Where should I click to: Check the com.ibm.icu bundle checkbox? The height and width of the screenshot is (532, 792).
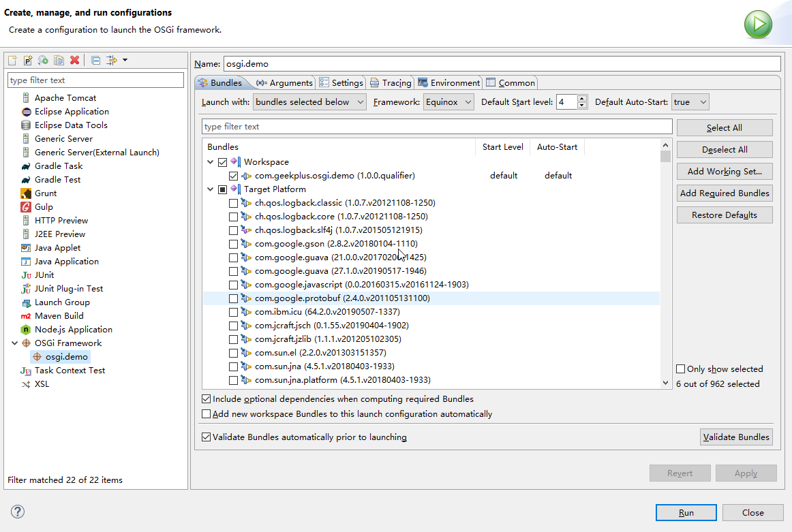click(x=233, y=312)
